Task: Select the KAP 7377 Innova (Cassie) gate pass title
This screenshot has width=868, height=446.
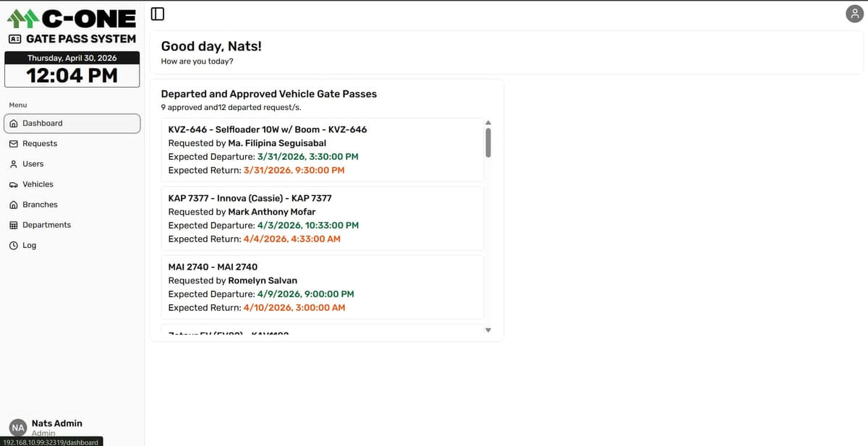Action: (250, 198)
